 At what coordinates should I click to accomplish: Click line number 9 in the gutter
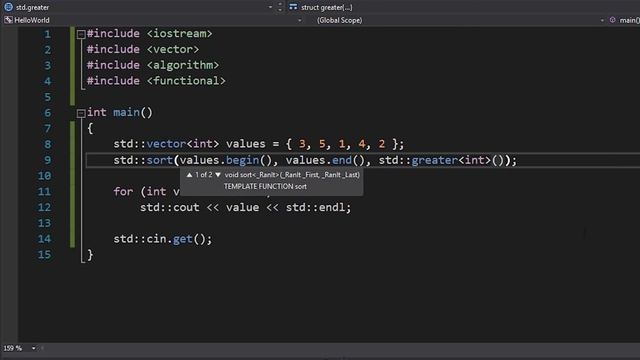coord(47,160)
